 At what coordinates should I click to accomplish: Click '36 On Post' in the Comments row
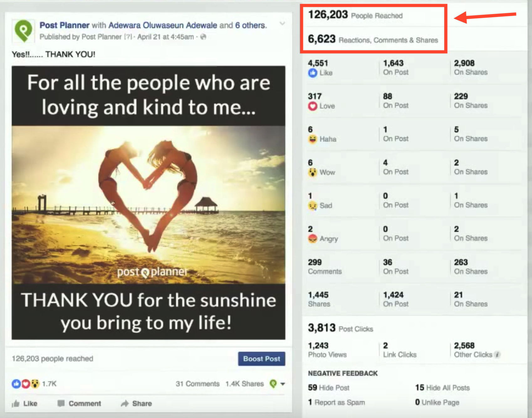click(x=396, y=267)
